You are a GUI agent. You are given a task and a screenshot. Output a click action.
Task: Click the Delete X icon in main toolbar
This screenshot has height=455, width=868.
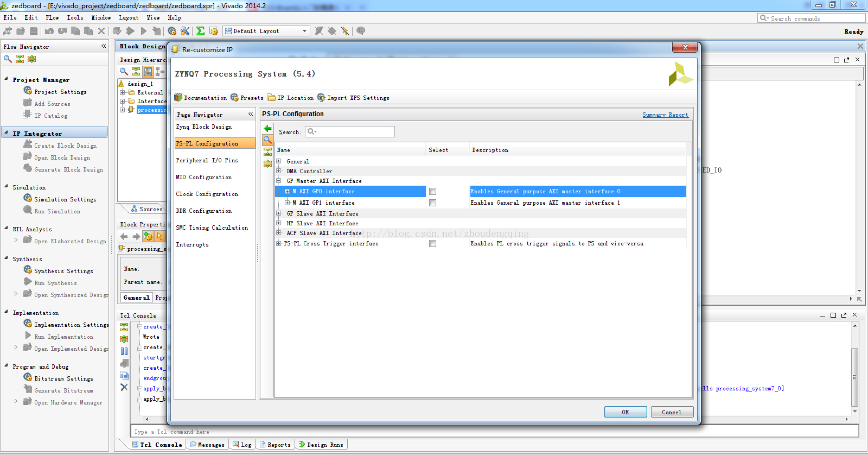tap(101, 31)
